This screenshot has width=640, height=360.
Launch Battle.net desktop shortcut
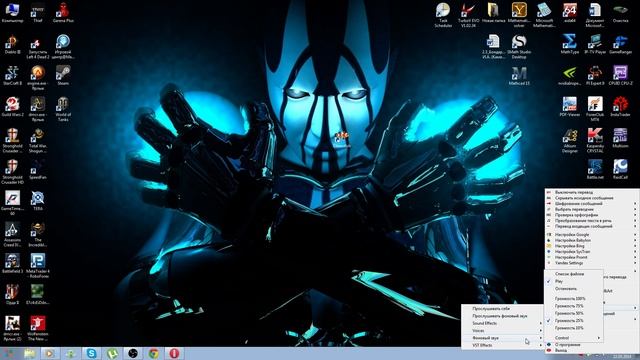pyautogui.click(x=595, y=169)
